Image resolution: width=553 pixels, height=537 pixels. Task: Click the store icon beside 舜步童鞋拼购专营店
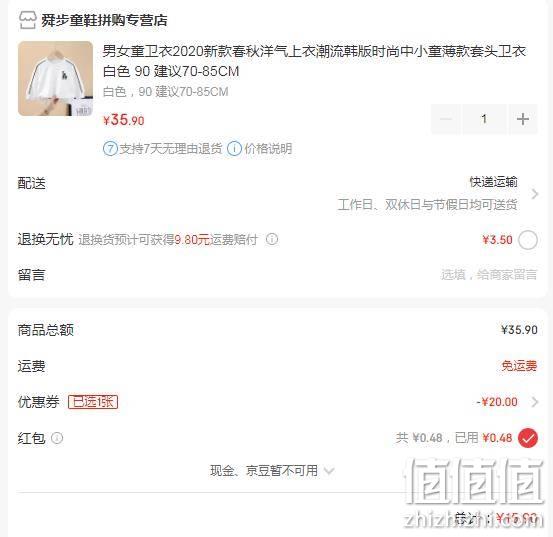coord(28,20)
